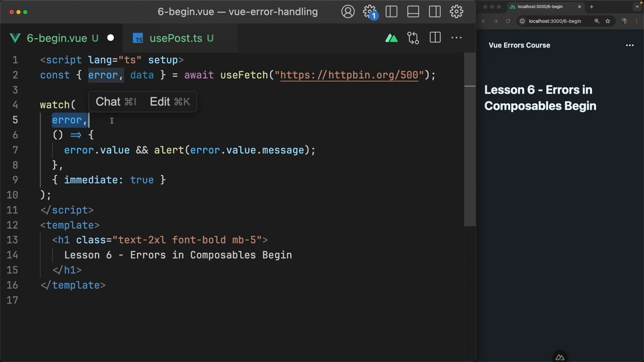Click the selected 'error,' on line 5
Screen dimensions: 644x362
coord(70,120)
